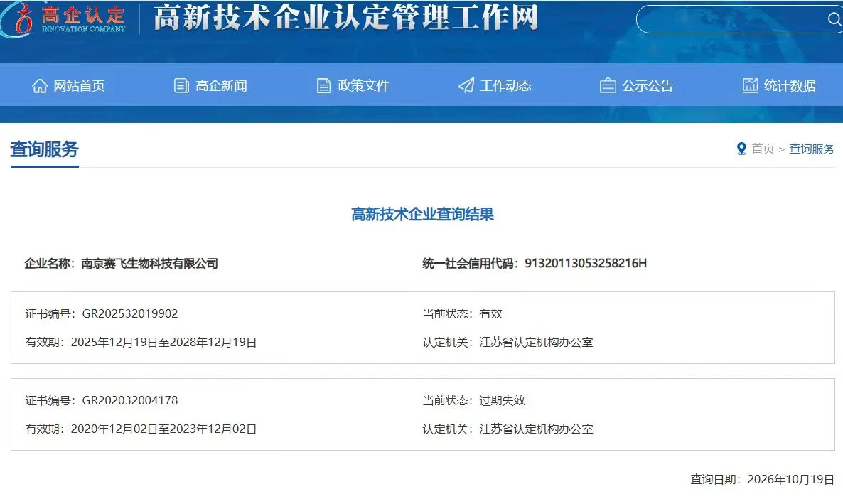843x504 pixels.
Task: Select certificate number GR202532019902
Action: (x=129, y=313)
